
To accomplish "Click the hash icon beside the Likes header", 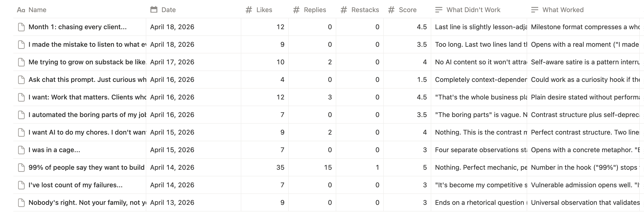I will point(249,10).
